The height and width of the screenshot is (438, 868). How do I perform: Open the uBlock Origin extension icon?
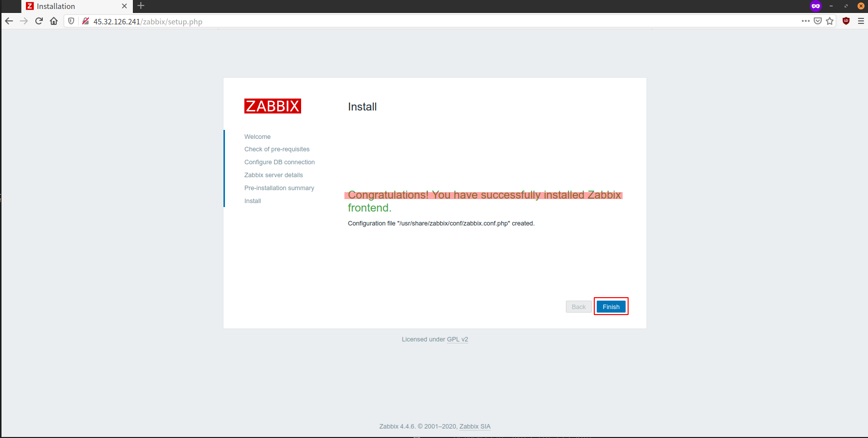coord(846,21)
